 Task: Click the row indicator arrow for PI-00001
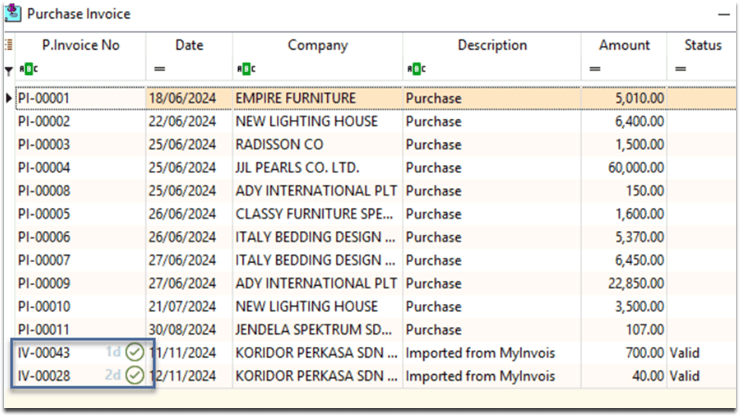tap(9, 98)
